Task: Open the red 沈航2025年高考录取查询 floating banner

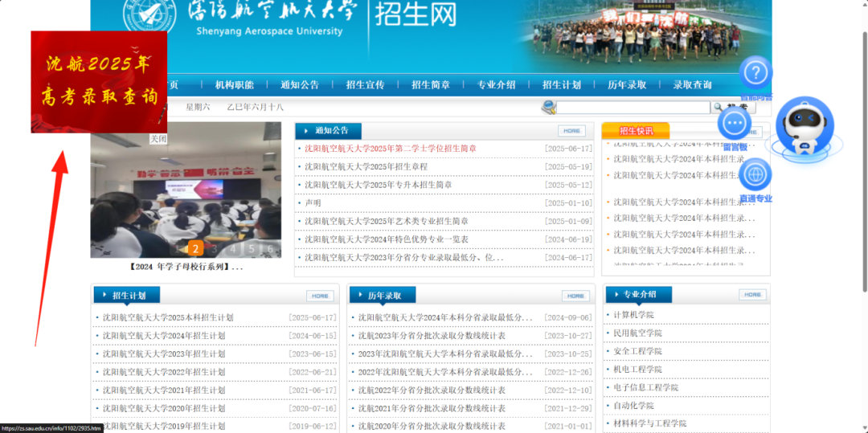Action: [x=99, y=82]
